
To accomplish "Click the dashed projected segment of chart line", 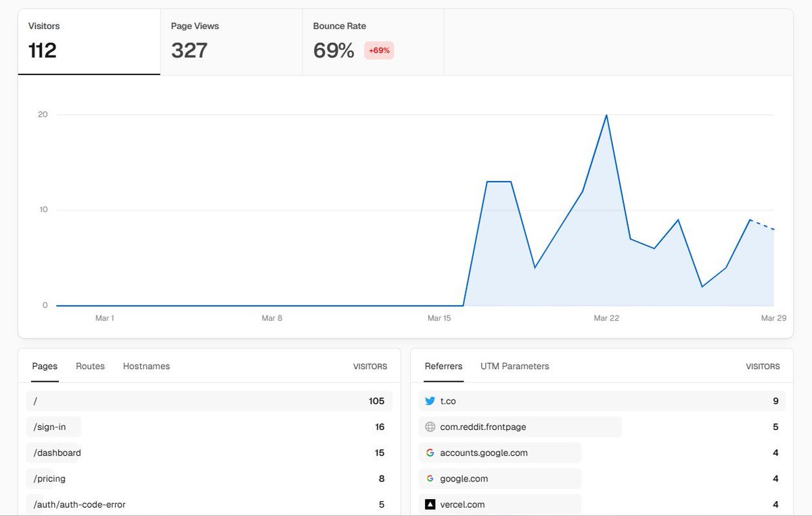I will click(x=761, y=225).
